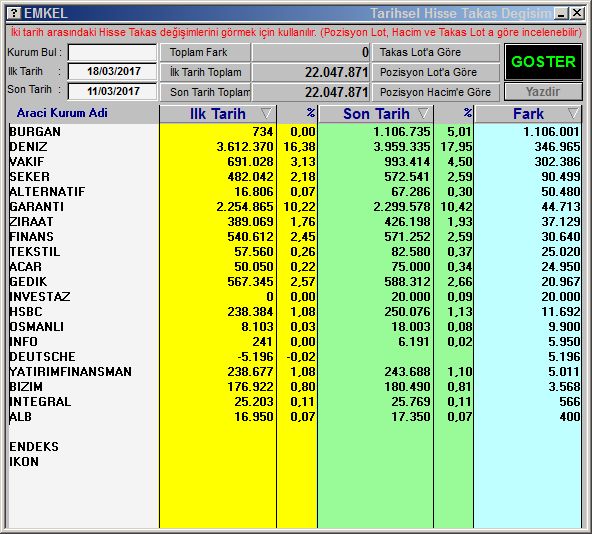This screenshot has width=592, height=534.
Task: Click percent value 16,38
Action: click(299, 147)
